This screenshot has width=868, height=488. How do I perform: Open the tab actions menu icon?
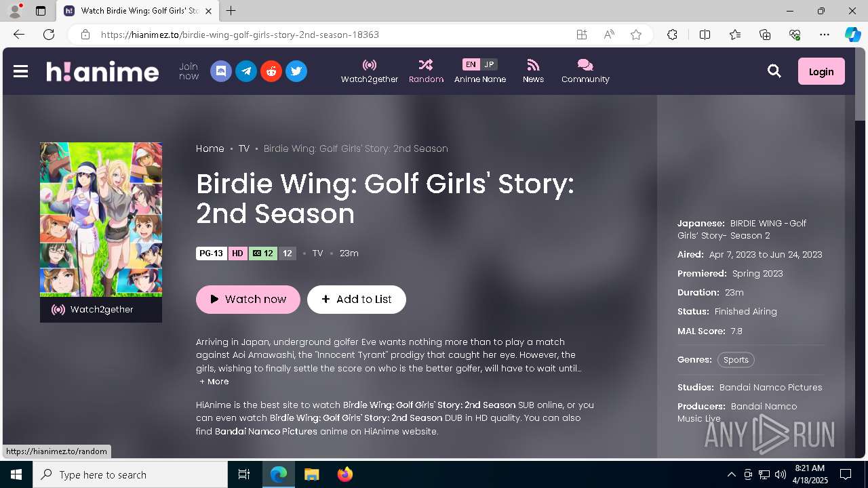click(x=40, y=11)
